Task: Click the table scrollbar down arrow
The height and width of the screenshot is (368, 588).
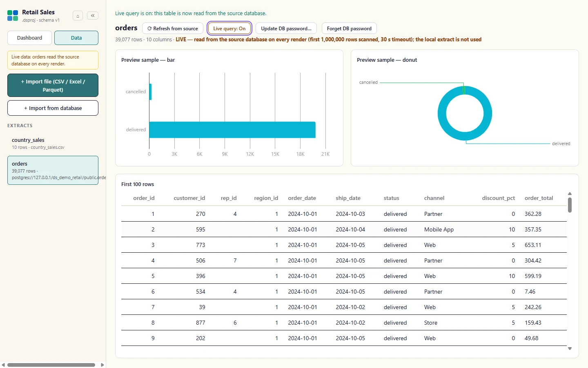Action: 570,349
